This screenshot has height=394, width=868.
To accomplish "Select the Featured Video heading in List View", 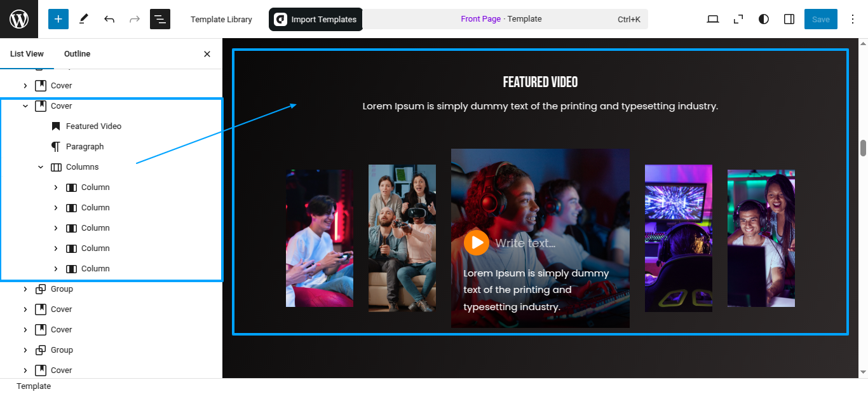I will pyautogui.click(x=93, y=126).
